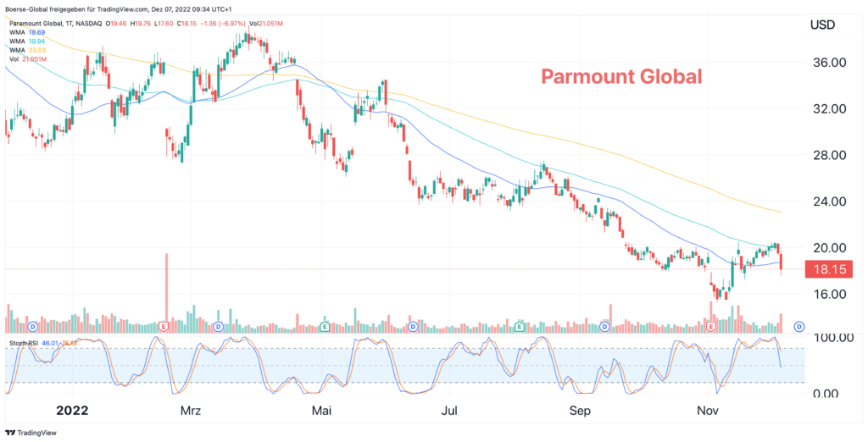
Task: Select the current price label 18.15
Action: pos(829,269)
